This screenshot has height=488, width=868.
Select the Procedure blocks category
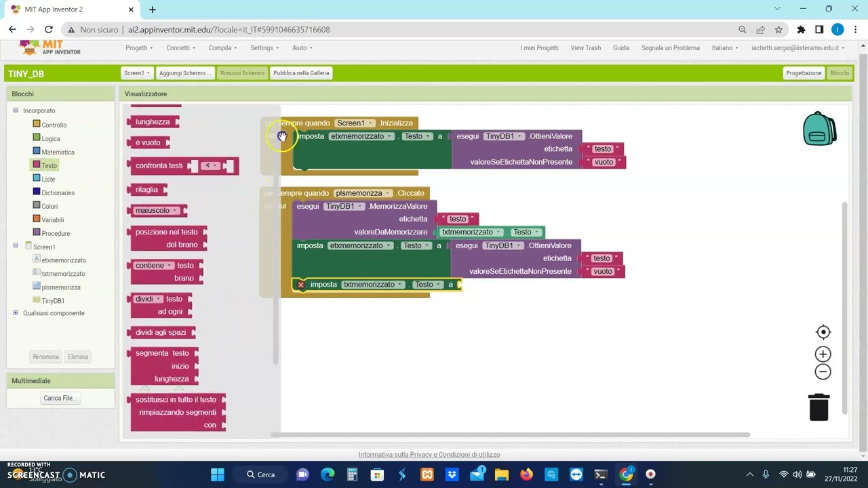coord(56,233)
